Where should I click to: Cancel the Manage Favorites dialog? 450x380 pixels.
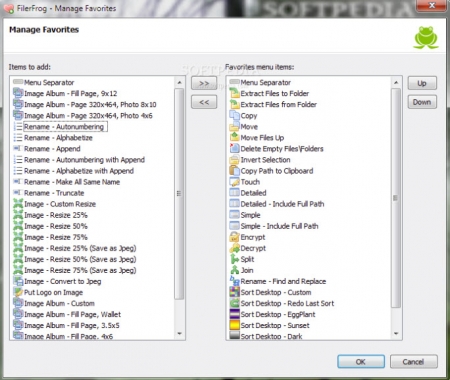tap(413, 362)
